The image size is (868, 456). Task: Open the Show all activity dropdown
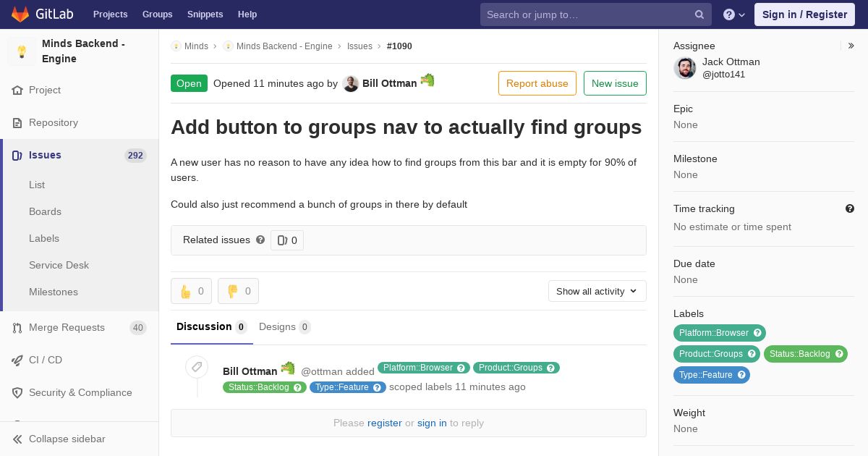pyautogui.click(x=597, y=291)
